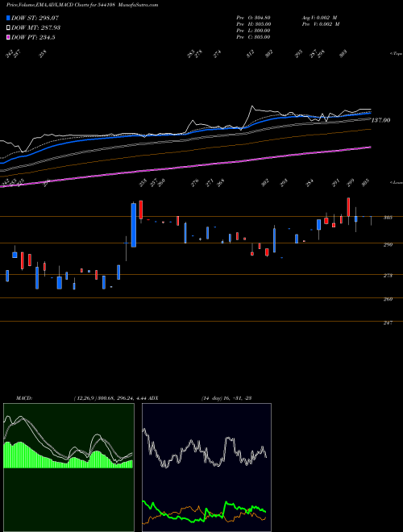The image size is (403, 532).
Task: Click the ADX (14 day) values label
Action: pyautogui.click(x=226, y=398)
